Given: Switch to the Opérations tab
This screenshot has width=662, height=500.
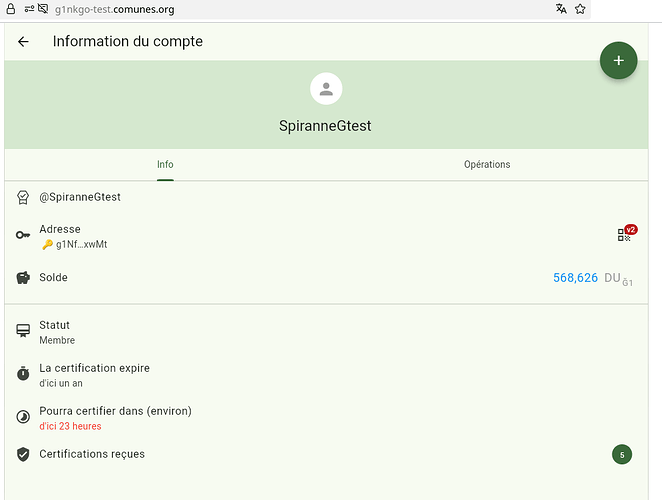Looking at the screenshot, I should [x=487, y=164].
